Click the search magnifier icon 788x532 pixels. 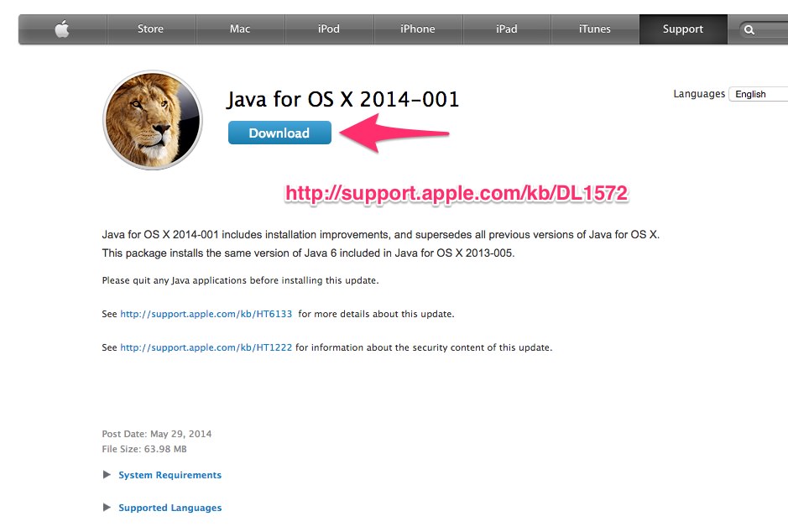[749, 29]
